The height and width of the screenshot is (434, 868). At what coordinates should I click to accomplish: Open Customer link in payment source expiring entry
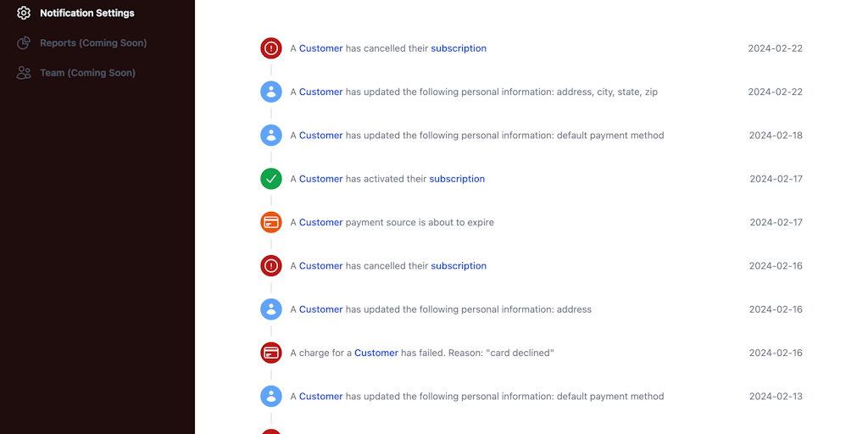[321, 222]
